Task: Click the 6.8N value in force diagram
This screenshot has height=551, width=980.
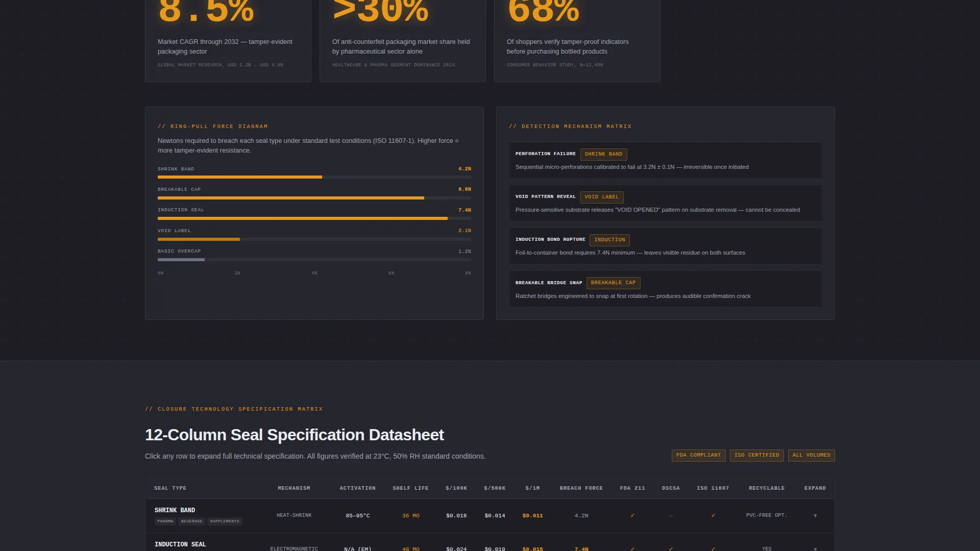Action: [464, 189]
